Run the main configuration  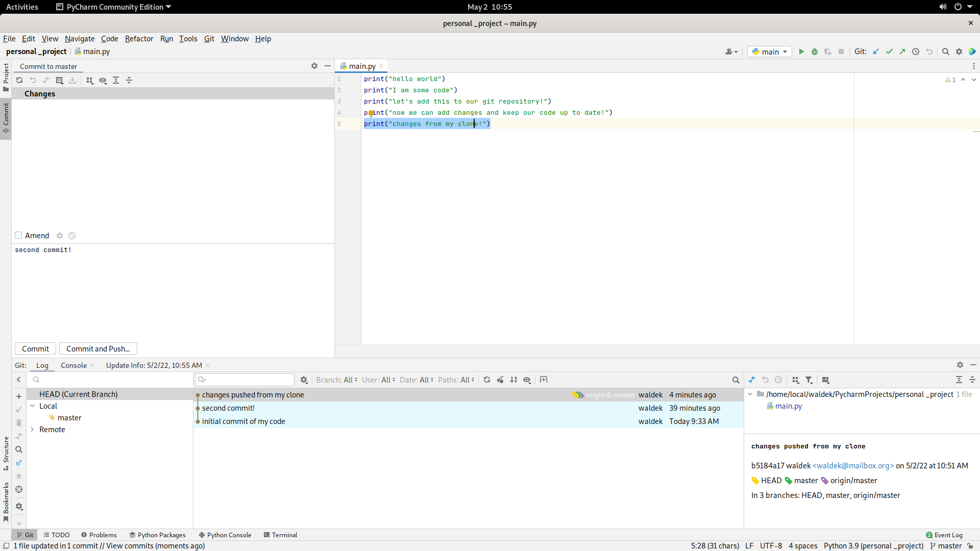pyautogui.click(x=801, y=52)
